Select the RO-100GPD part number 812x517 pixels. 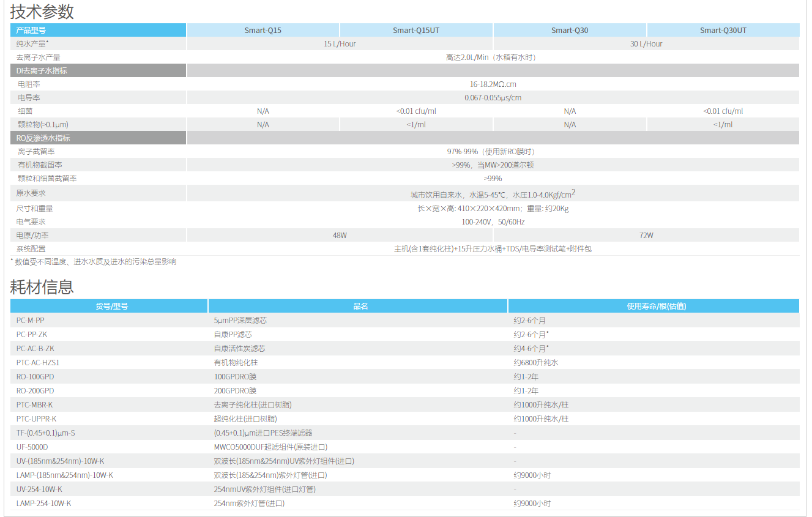[35, 377]
